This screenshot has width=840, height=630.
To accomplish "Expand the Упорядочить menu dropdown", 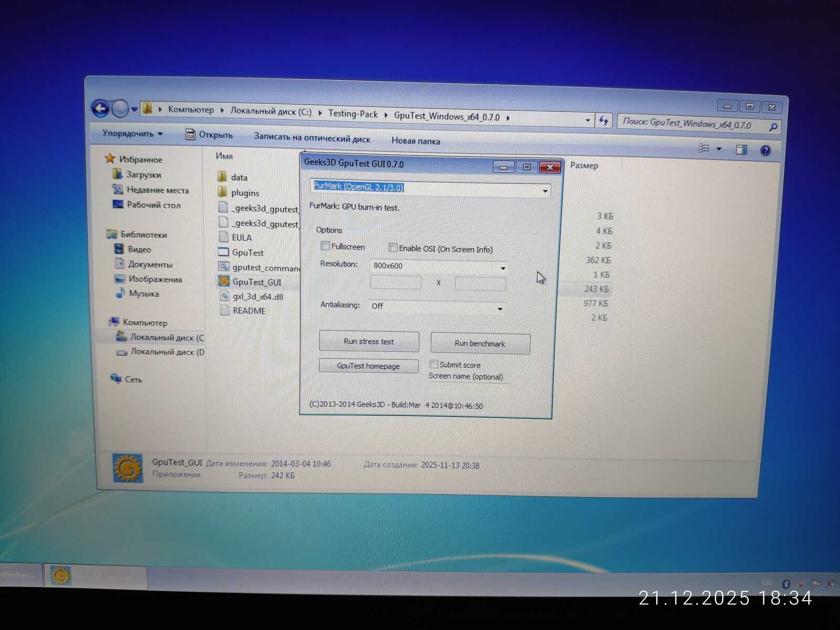I will pyautogui.click(x=132, y=133).
